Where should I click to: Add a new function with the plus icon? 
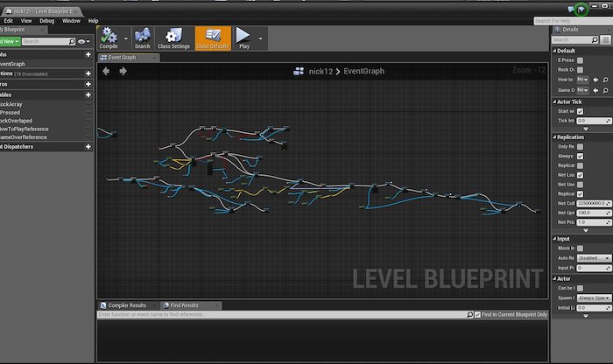pyautogui.click(x=88, y=73)
